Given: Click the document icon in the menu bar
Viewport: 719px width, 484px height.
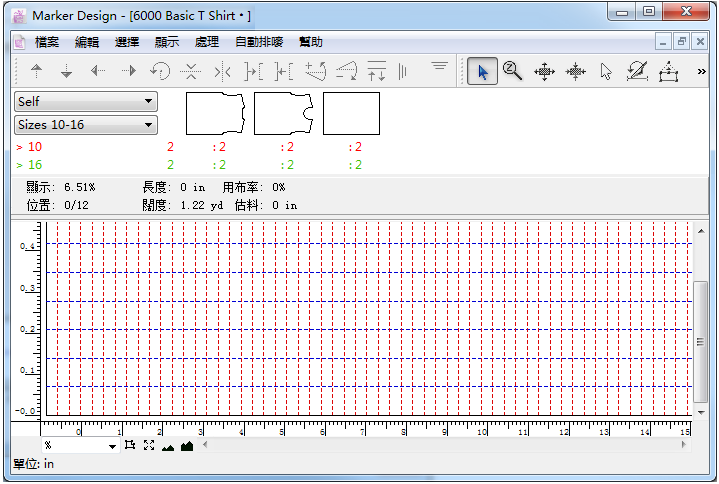Looking at the screenshot, I should pos(19,42).
